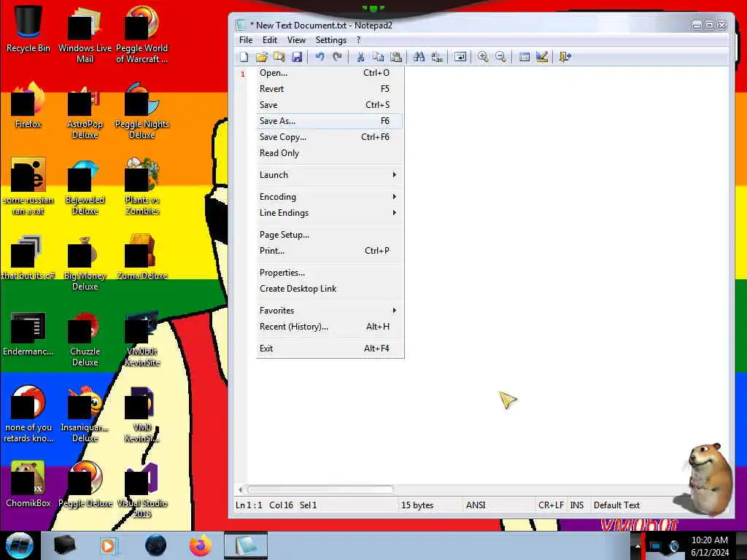Select Bejeweled Deluxe desktop icon
Image resolution: width=747 pixels, height=560 pixels.
(85, 187)
